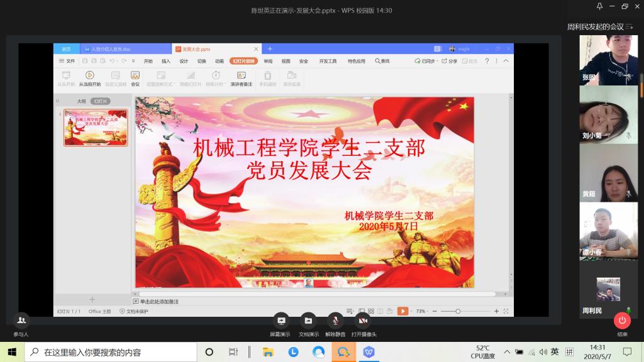Viewport: 644px width, 362px height.
Task: Switch left pane to 大纲 outline view
Action: [x=81, y=101]
